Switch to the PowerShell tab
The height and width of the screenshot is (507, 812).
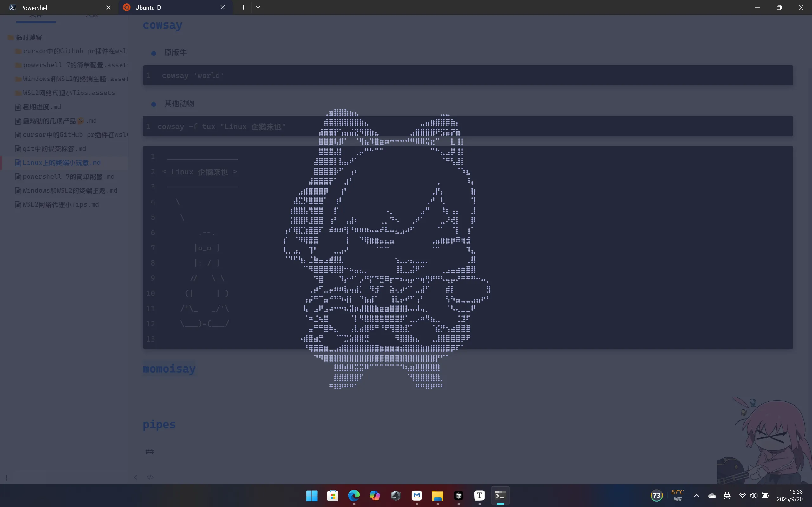coord(50,7)
